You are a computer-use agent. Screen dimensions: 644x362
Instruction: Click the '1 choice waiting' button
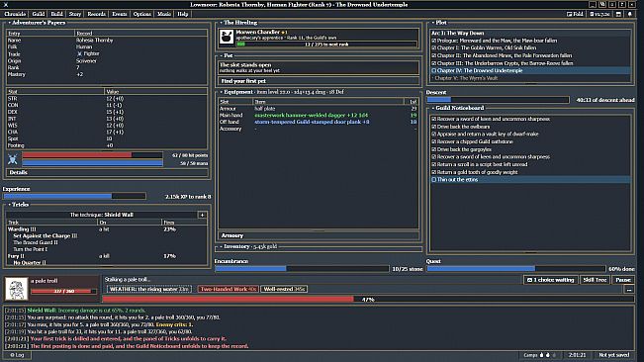click(550, 280)
